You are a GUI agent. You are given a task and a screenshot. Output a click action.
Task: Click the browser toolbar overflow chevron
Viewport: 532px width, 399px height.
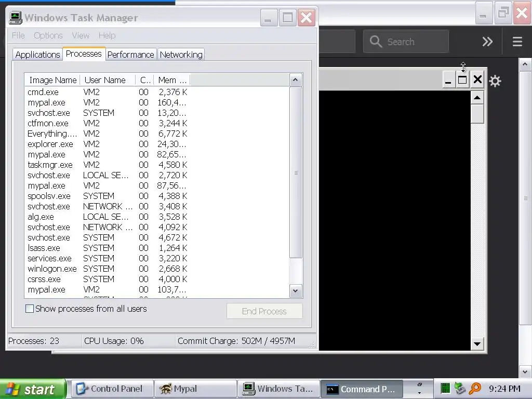487,42
